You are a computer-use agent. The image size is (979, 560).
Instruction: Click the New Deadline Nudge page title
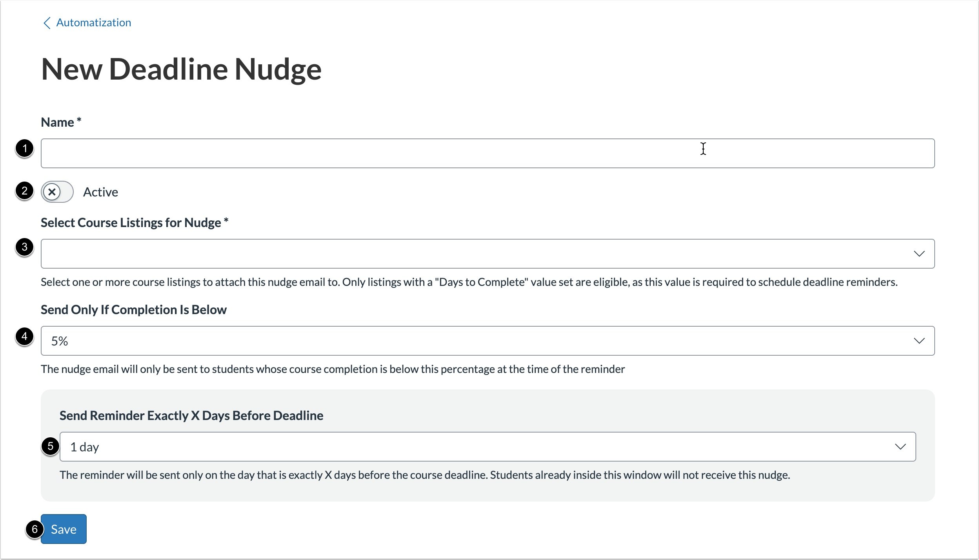[182, 69]
